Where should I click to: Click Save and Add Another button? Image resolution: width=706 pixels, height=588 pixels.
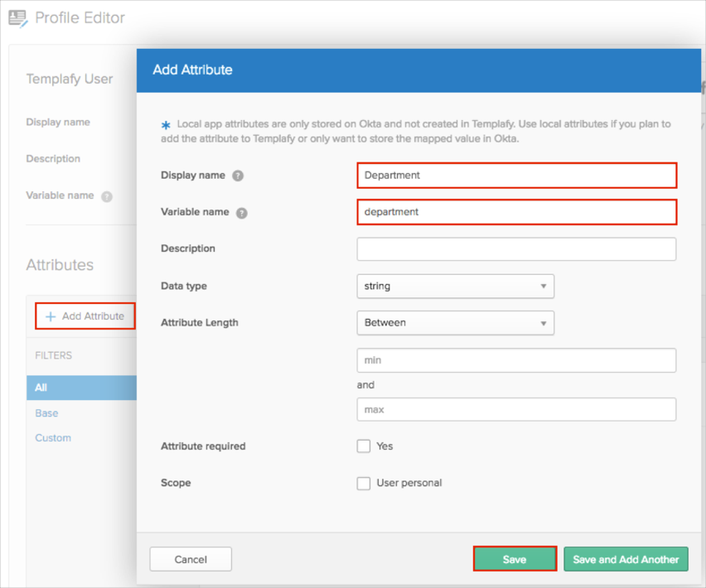point(626,560)
